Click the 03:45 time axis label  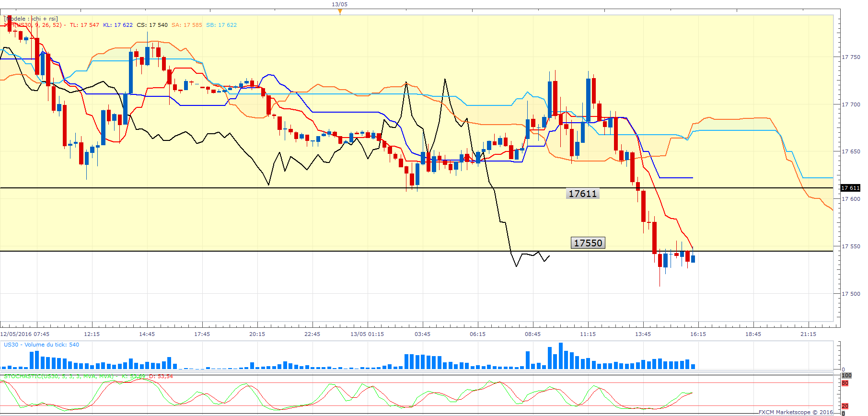(423, 334)
